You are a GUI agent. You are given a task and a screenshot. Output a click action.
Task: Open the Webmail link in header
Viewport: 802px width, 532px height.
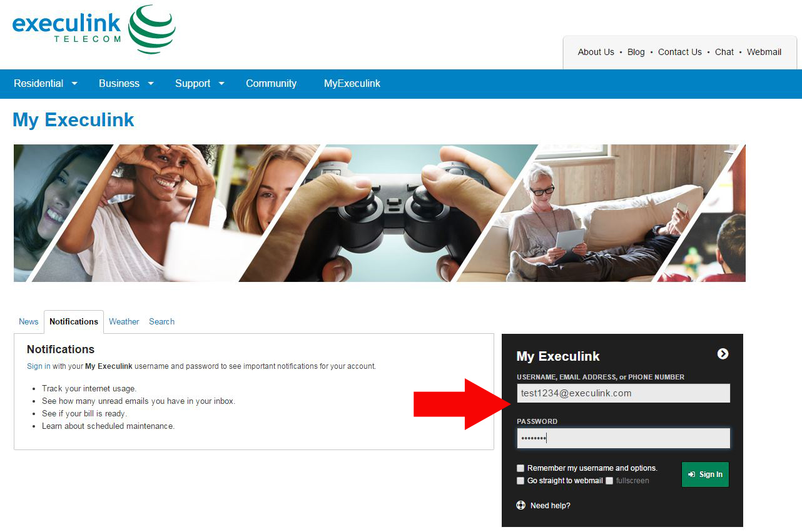[x=764, y=52]
